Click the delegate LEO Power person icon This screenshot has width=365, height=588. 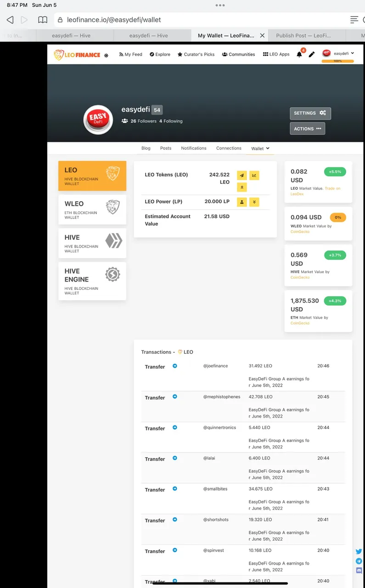click(242, 202)
